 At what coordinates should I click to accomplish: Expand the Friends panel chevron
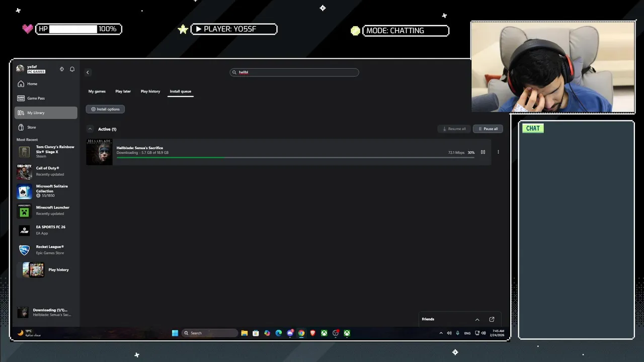coord(477,319)
